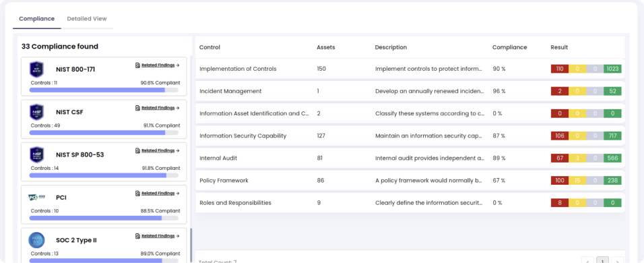The width and height of the screenshot is (644, 263).
Task: Click findings document icon for SOC 2 Type II
Action: coord(137,236)
